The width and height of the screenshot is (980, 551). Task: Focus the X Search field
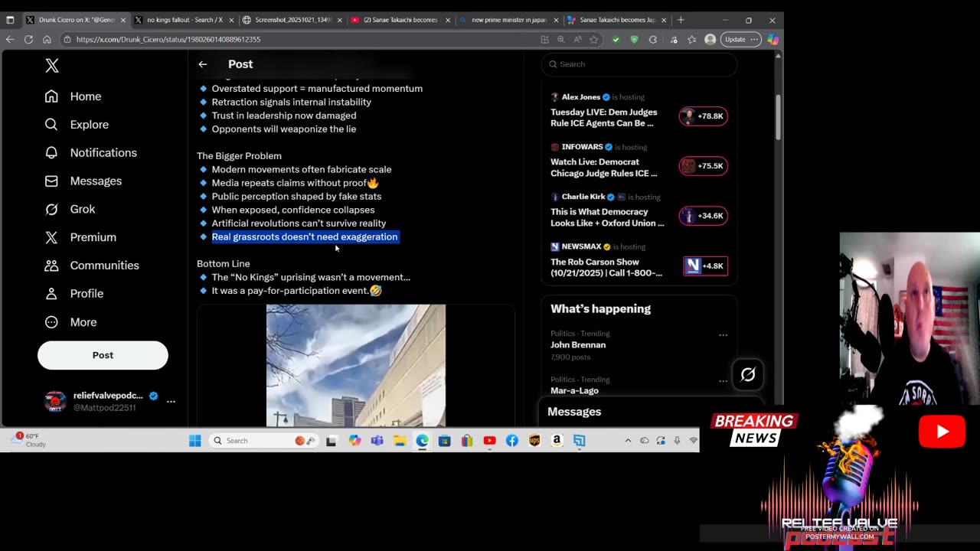click(x=639, y=64)
